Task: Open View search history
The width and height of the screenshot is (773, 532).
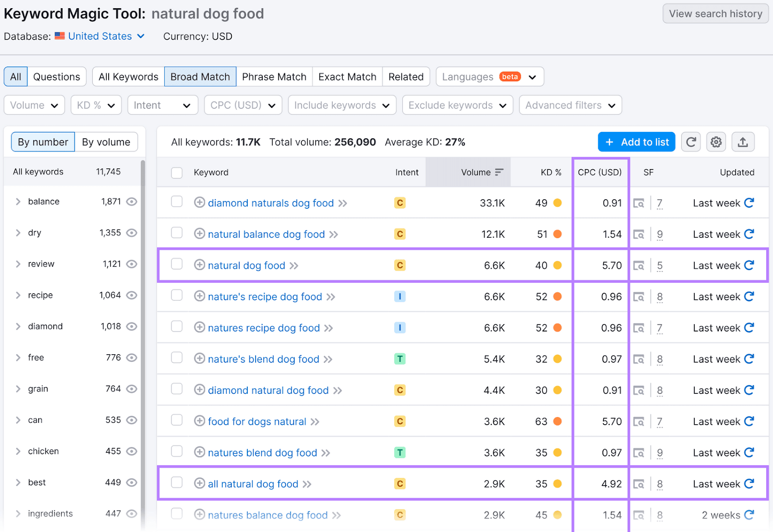Action: tap(716, 14)
